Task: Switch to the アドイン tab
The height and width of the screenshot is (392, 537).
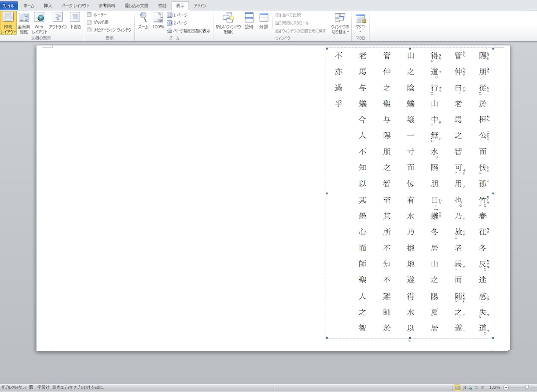Action: point(200,6)
